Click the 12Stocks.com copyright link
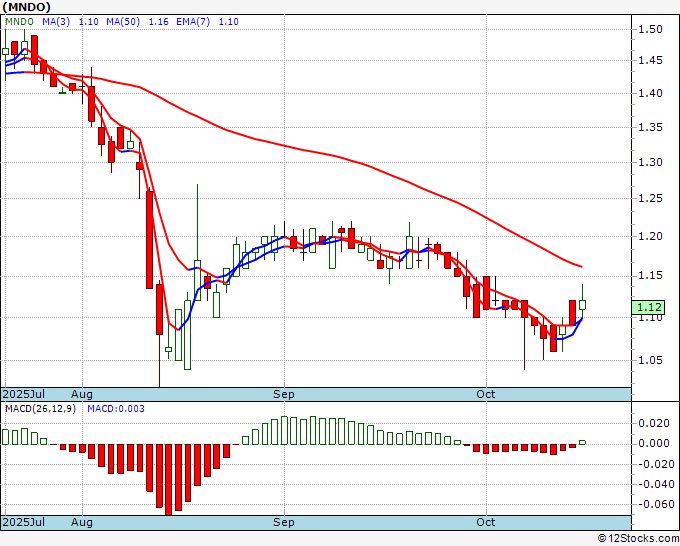This screenshot has height=546, width=680. coord(638,539)
